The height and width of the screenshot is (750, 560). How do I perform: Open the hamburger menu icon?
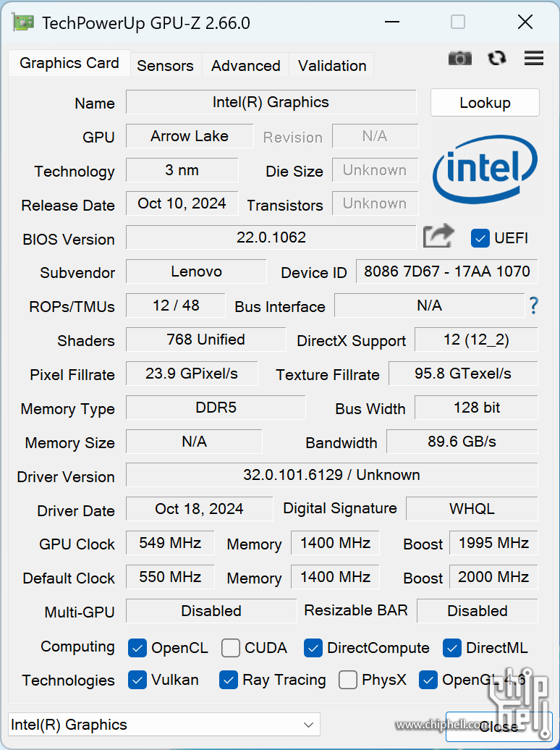click(x=534, y=59)
